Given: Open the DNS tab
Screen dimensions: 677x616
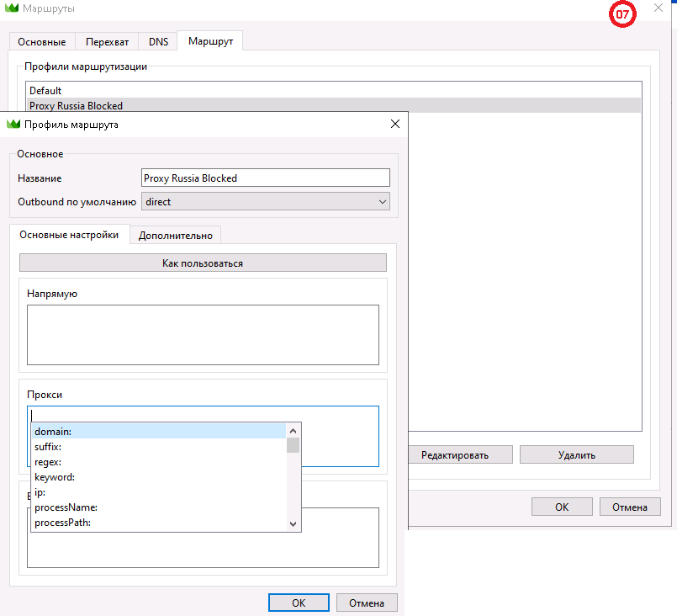Looking at the screenshot, I should [x=158, y=42].
